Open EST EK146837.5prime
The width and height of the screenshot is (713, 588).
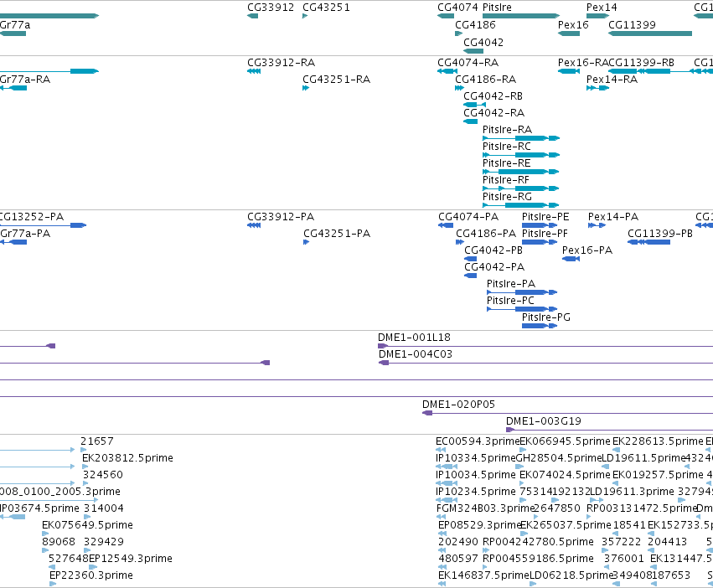click(483, 575)
